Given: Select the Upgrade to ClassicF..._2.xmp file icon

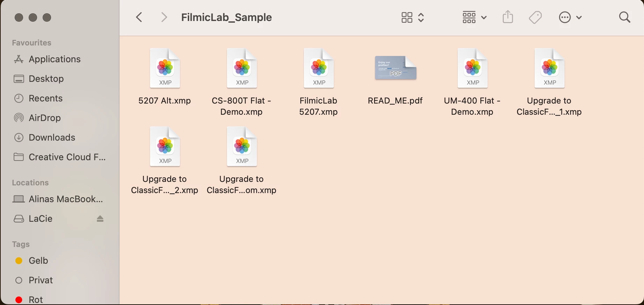Looking at the screenshot, I should (x=165, y=147).
